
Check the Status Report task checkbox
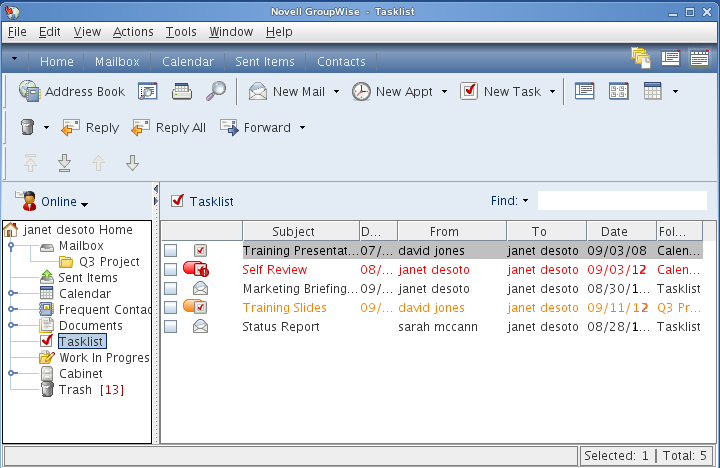tap(171, 327)
